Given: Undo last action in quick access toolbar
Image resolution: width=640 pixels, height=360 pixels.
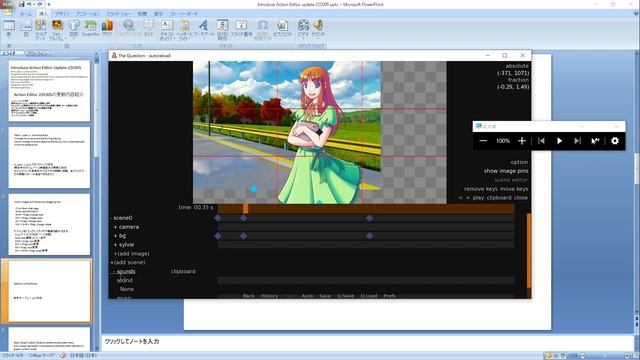Looking at the screenshot, I should click(x=30, y=4).
